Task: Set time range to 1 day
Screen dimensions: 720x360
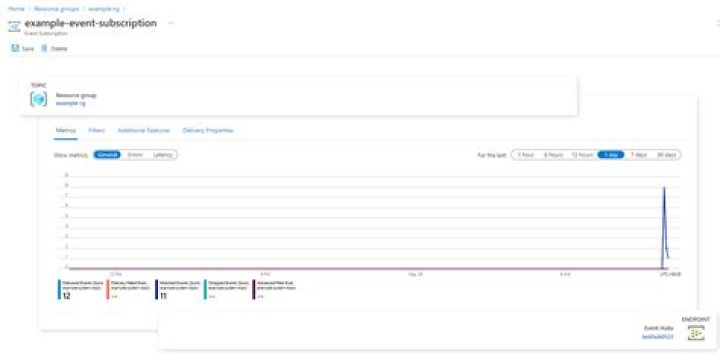Action: point(611,155)
